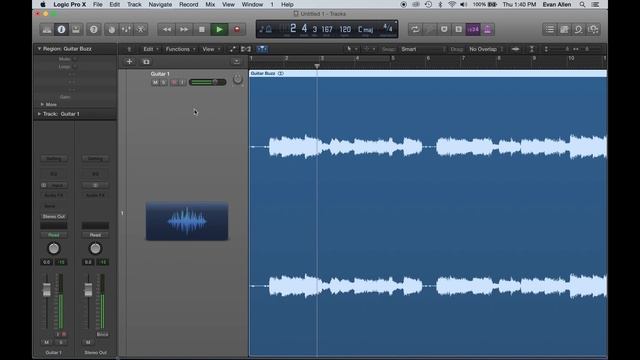This screenshot has width=640, height=360.
Task: Click the Stop transport button
Action: 202,29
